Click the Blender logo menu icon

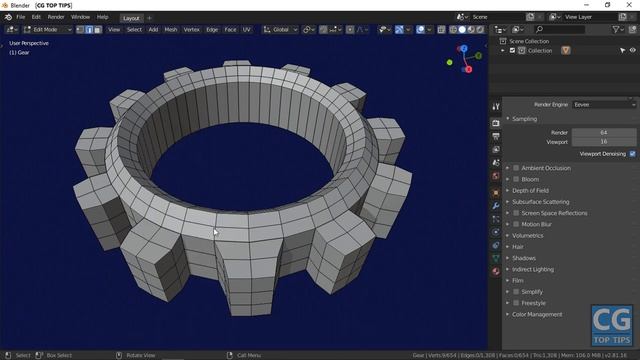(x=8, y=17)
